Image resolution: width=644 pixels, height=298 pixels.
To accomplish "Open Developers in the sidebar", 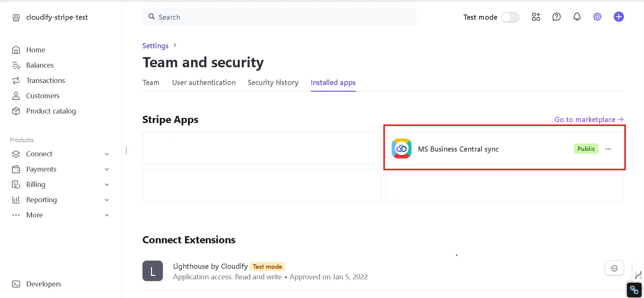I will coord(44,284).
